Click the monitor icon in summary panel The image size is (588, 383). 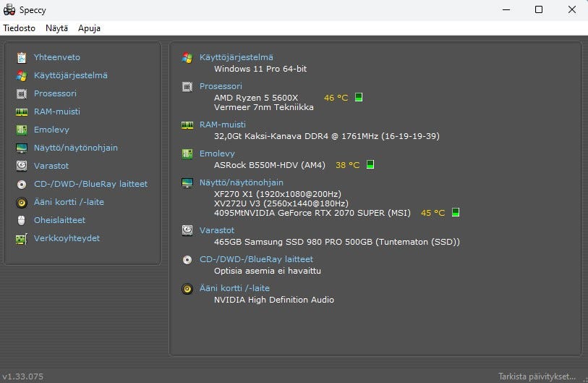(x=187, y=183)
